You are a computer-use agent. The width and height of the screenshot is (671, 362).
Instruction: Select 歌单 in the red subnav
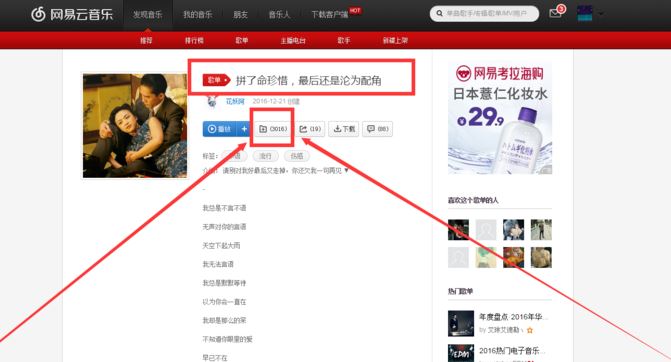point(242,40)
